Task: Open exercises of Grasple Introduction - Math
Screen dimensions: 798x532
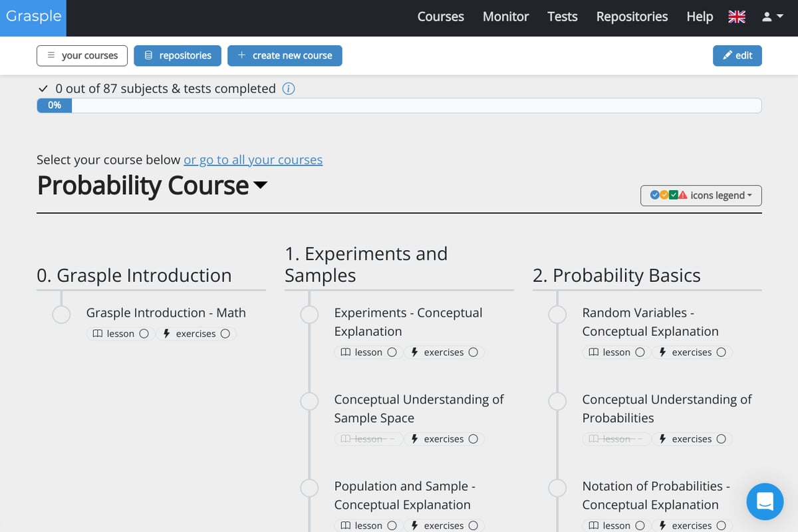Action: [x=196, y=334]
